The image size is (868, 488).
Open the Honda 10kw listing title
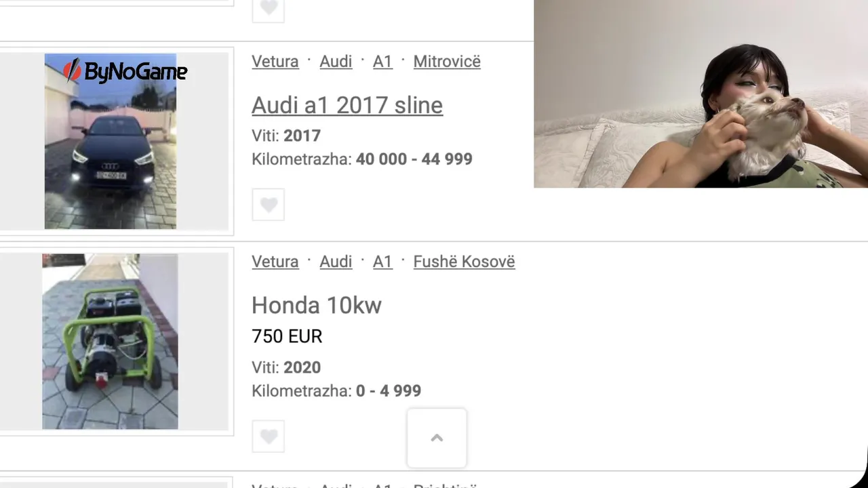point(317,305)
